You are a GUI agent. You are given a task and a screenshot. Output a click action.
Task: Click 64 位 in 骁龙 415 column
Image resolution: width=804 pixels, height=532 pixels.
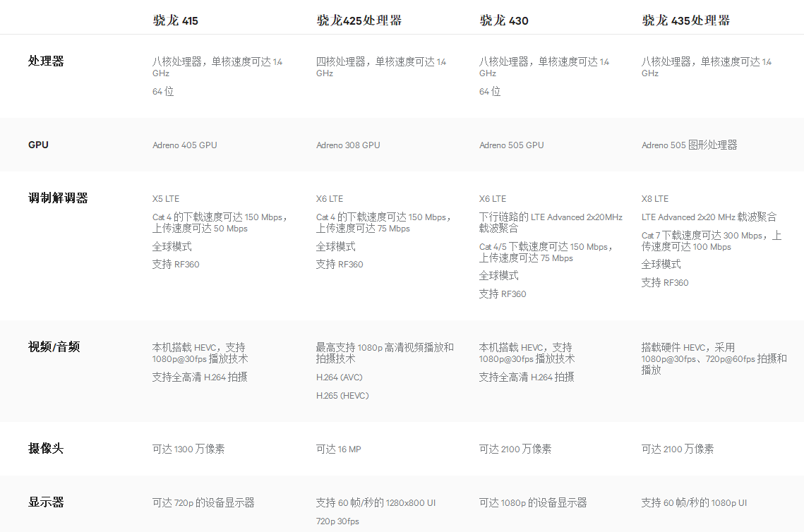[163, 91]
